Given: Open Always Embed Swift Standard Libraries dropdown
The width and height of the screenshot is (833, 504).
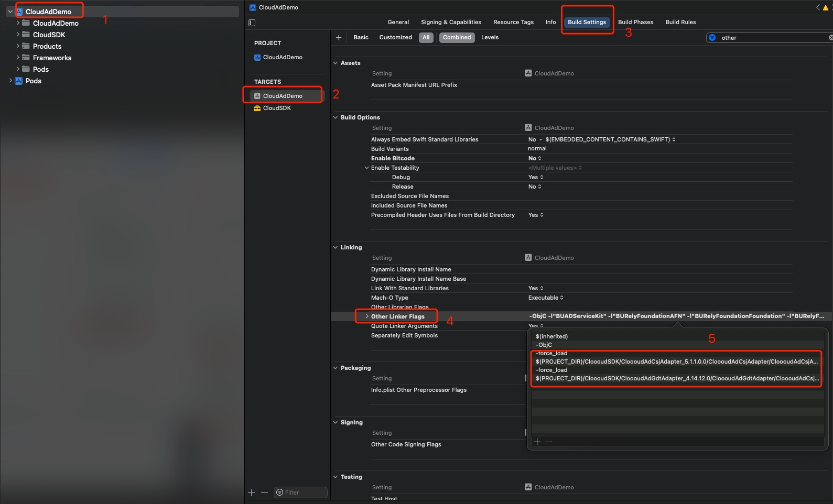Looking at the screenshot, I should (x=602, y=139).
